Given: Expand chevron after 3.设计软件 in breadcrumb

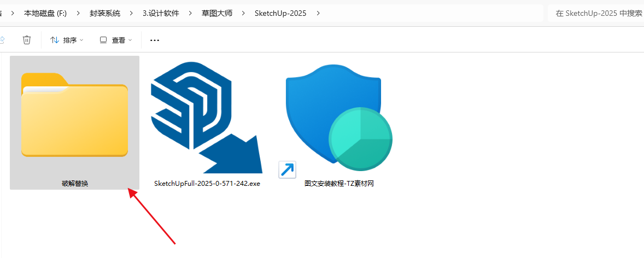Looking at the screenshot, I should 190,13.
